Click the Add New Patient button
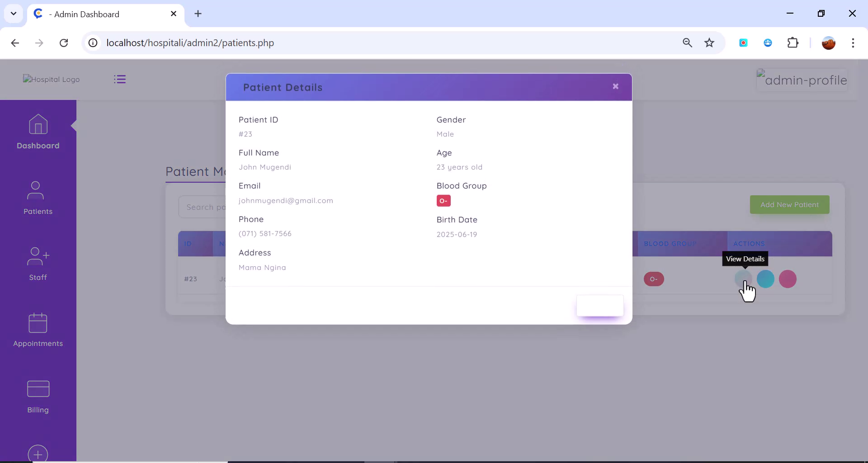The image size is (868, 463). point(789,204)
